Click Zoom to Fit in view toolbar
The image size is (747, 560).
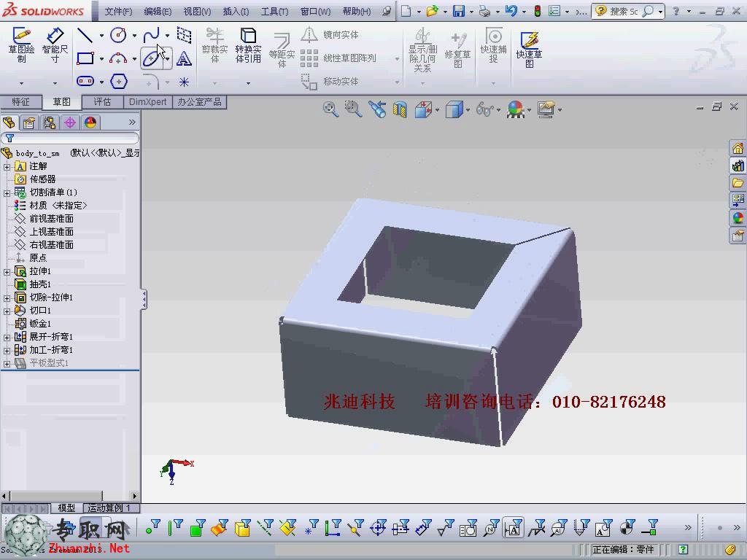click(x=330, y=109)
